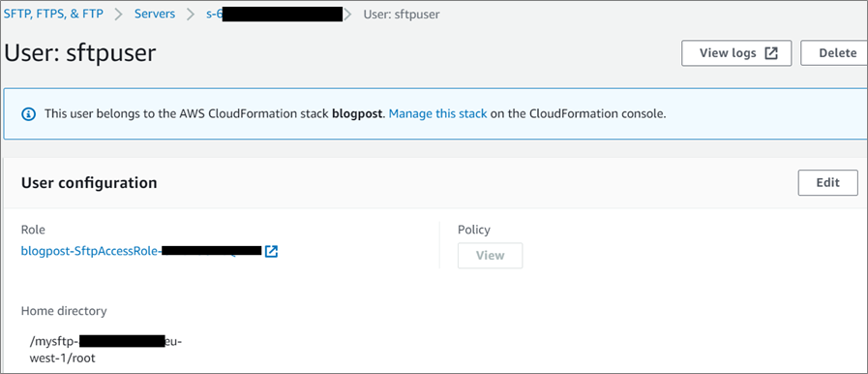
Task: Click the User configuration section heading
Action: (x=89, y=183)
